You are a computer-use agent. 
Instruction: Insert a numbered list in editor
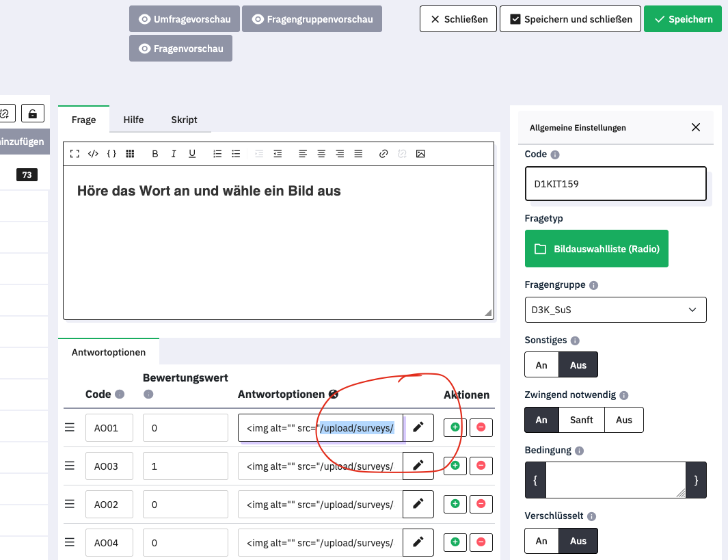click(x=217, y=154)
